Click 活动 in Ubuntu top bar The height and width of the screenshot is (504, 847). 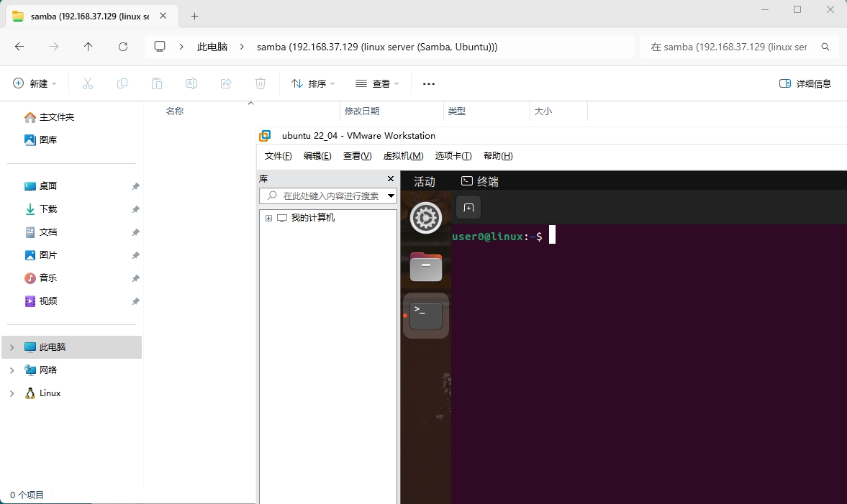point(425,181)
